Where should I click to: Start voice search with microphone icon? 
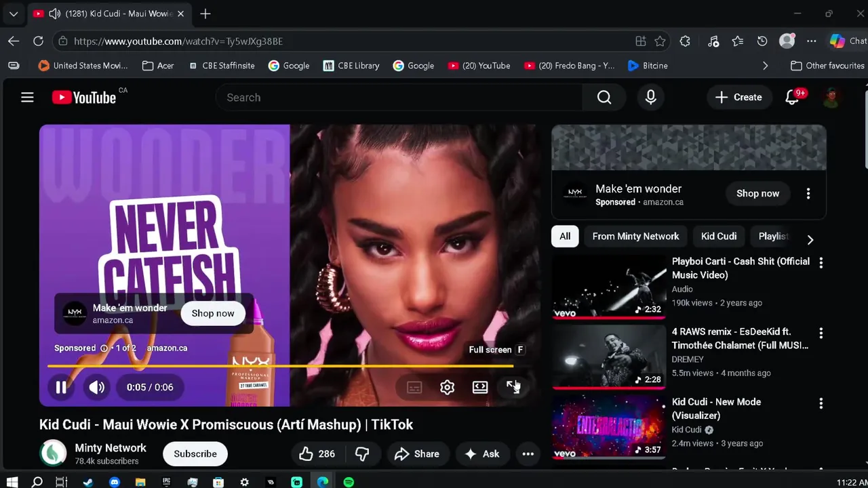tap(650, 98)
